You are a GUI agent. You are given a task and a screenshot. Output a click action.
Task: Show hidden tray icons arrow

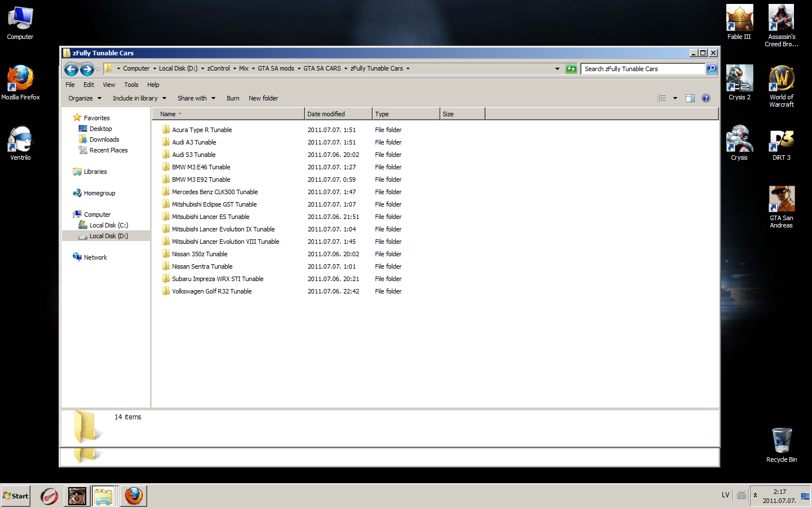pyautogui.click(x=755, y=496)
